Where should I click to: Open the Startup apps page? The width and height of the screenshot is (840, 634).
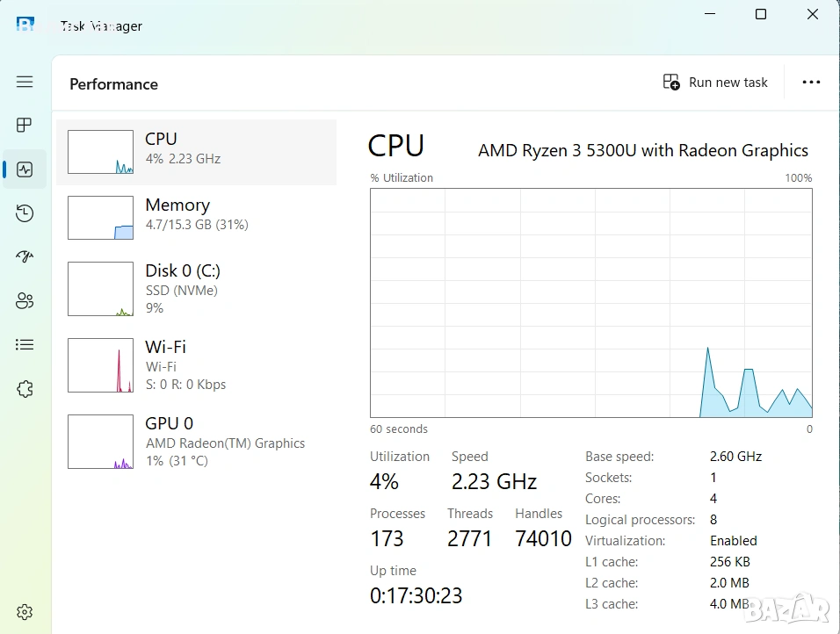tap(25, 257)
